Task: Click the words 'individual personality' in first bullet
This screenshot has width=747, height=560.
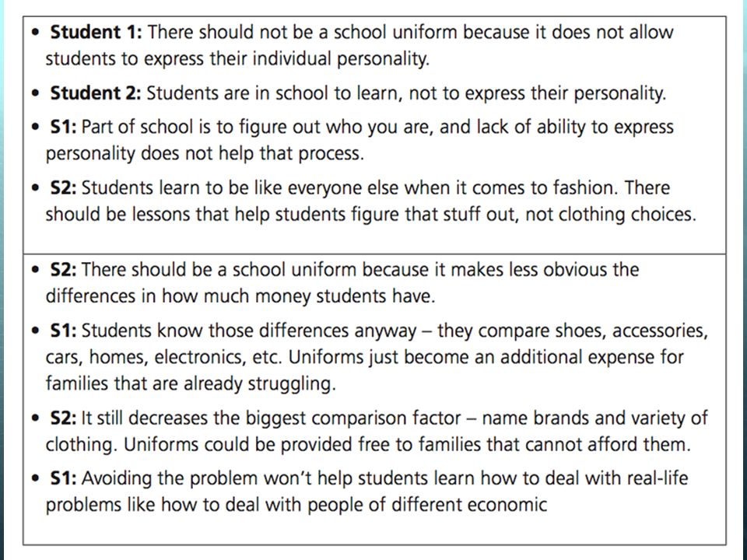Action: 340,59
